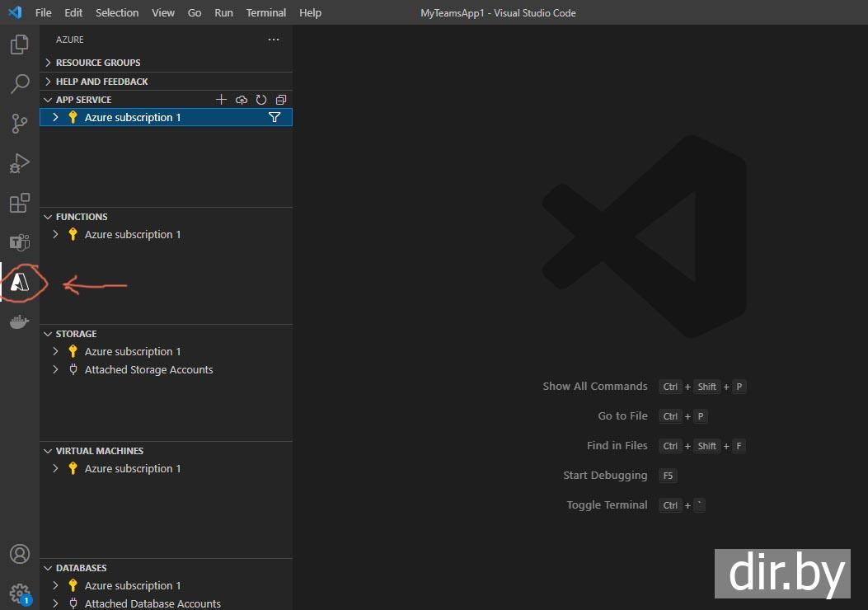This screenshot has width=868, height=610.
Task: Select Azure subscription 1 under Virtual Machines
Action: tap(132, 468)
